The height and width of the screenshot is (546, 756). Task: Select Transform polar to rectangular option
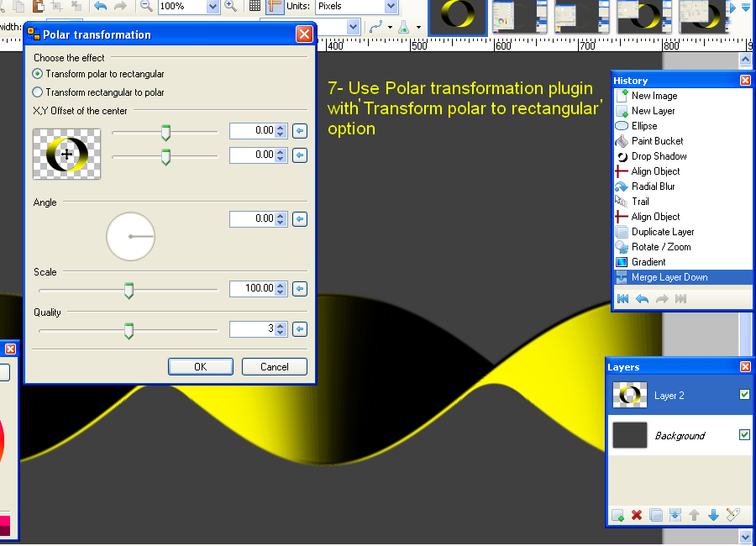pos(98,74)
